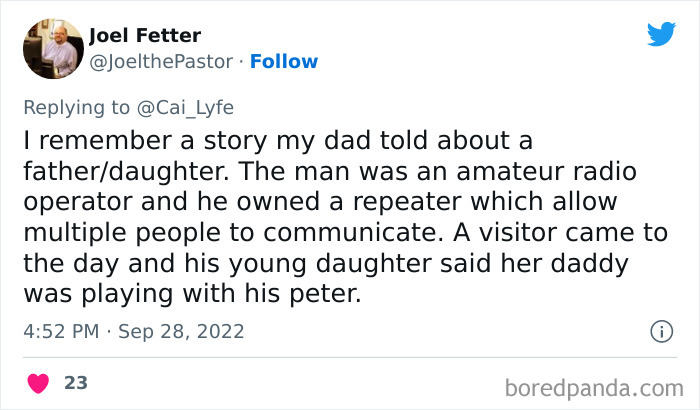
Task: Click the @JoelthePastor handle
Action: click(x=160, y=61)
